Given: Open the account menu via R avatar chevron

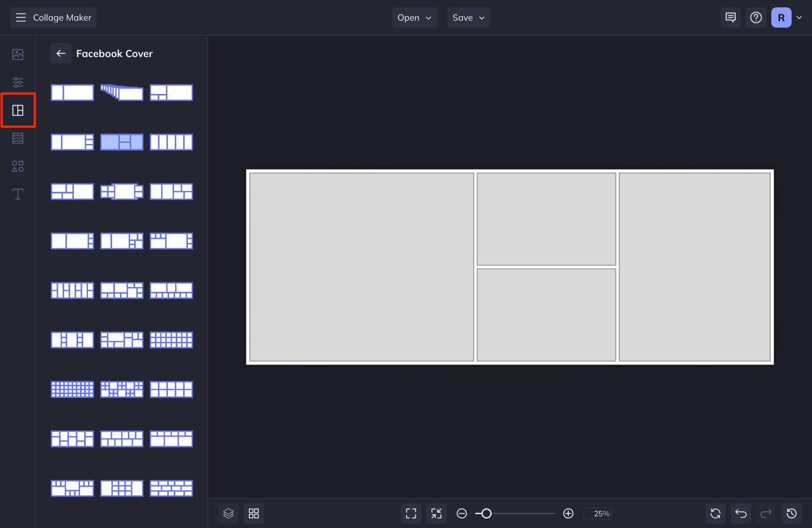Looking at the screenshot, I should [799, 17].
